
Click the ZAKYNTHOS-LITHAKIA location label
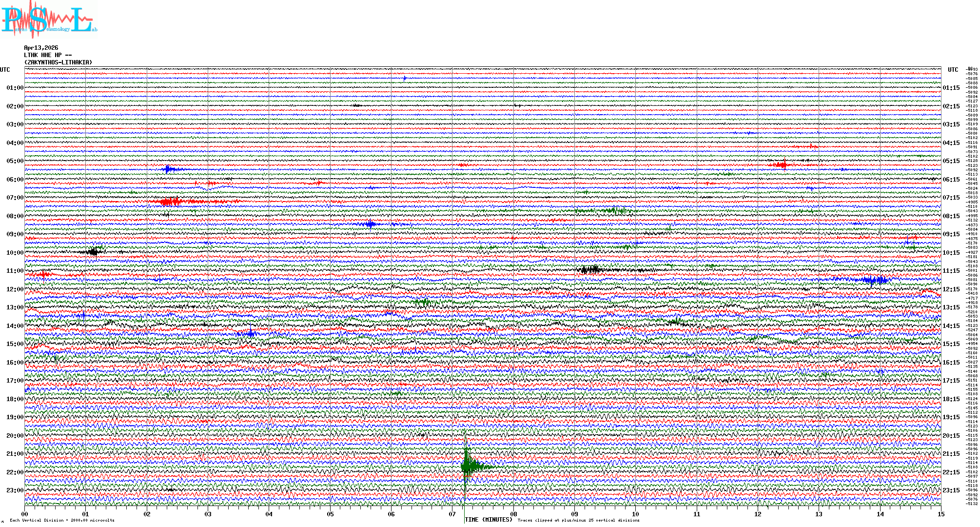click(58, 62)
